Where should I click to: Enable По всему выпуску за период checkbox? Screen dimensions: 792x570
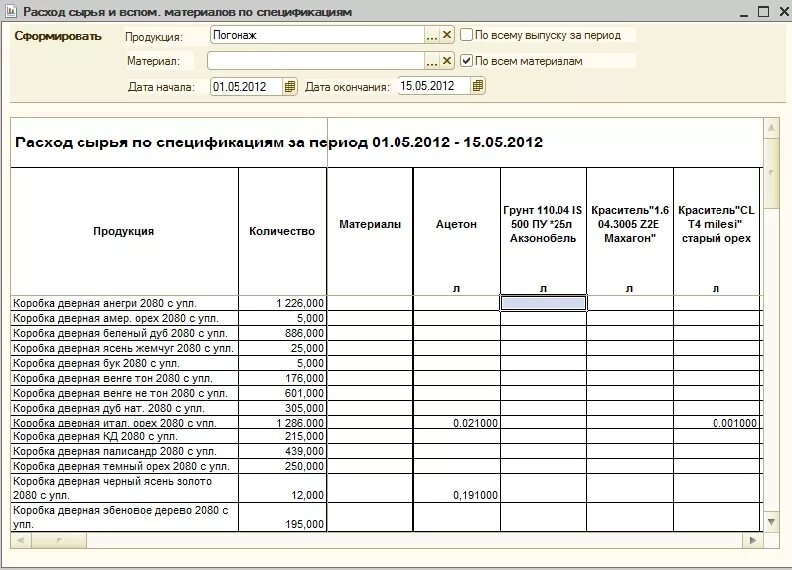[466, 35]
